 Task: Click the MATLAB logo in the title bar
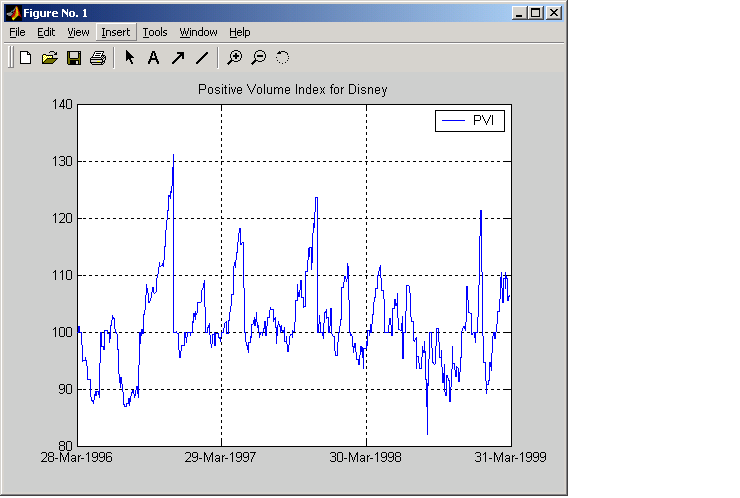pyautogui.click(x=13, y=13)
